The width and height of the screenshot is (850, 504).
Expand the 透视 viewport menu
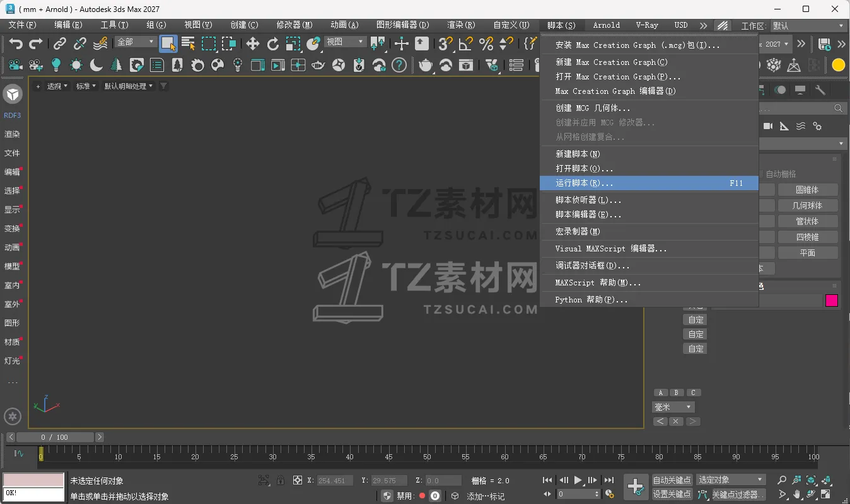click(x=57, y=86)
